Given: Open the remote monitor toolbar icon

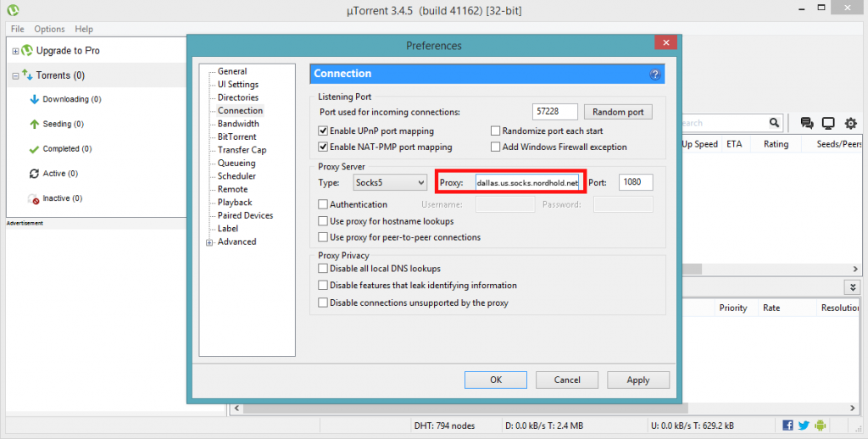Looking at the screenshot, I should pyautogui.click(x=828, y=123).
